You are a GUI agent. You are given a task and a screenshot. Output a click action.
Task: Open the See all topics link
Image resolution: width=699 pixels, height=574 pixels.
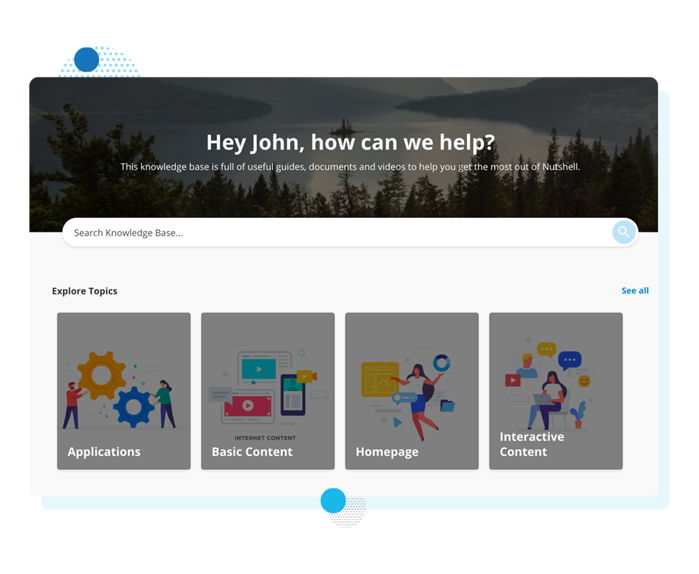click(x=635, y=291)
